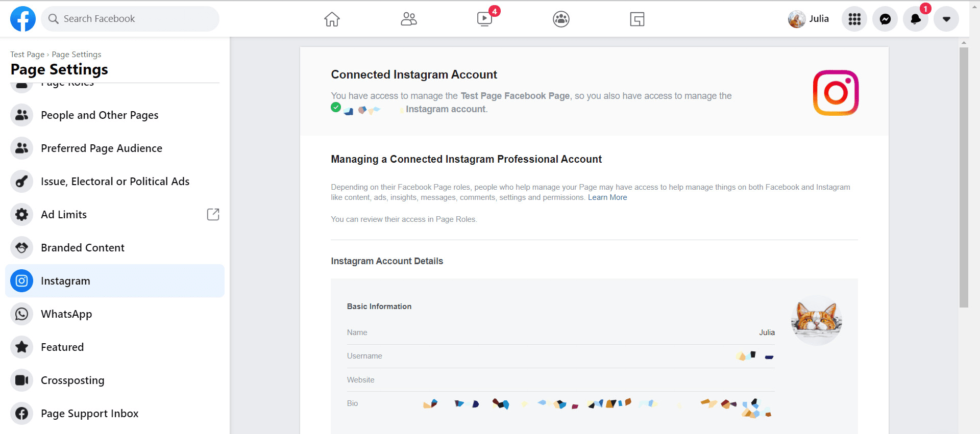The width and height of the screenshot is (980, 434).
Task: Click the People and Other Pages icon
Action: 21,115
